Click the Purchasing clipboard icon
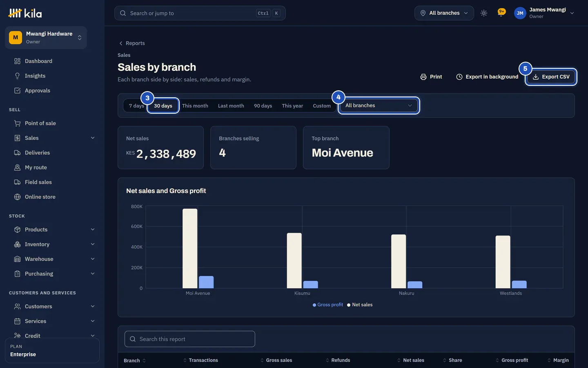Viewport: 588px width, 368px height. coord(17,274)
